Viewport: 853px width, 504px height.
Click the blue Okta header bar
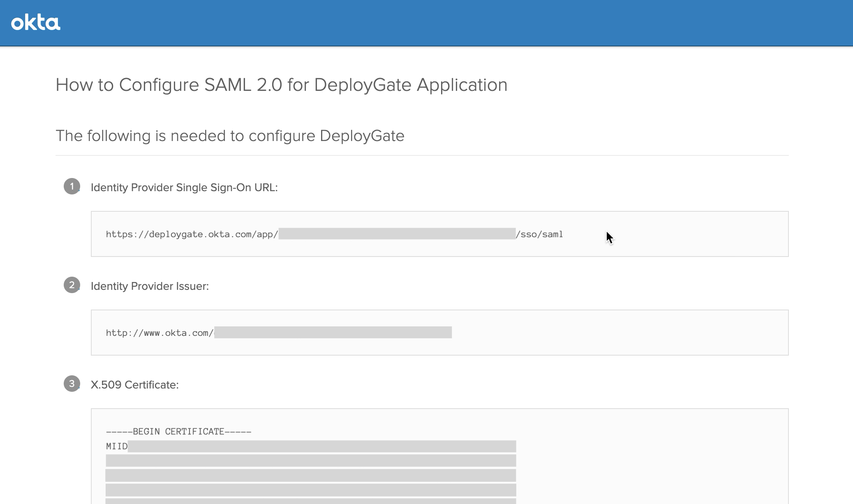426,23
